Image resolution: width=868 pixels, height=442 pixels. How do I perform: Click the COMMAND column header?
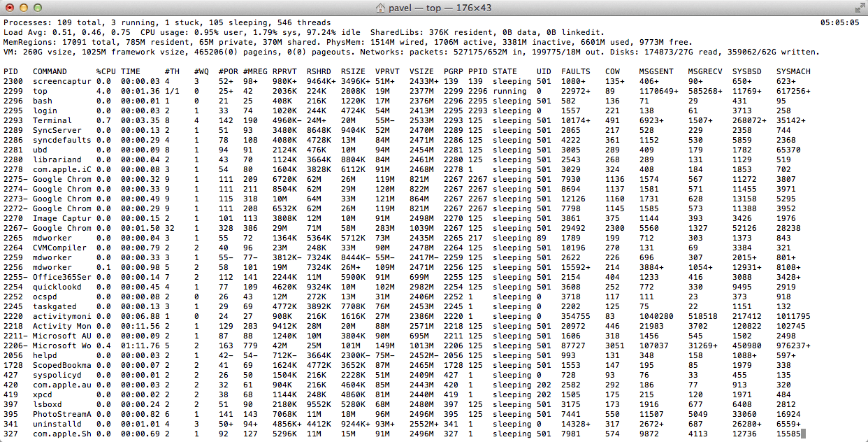coord(50,71)
